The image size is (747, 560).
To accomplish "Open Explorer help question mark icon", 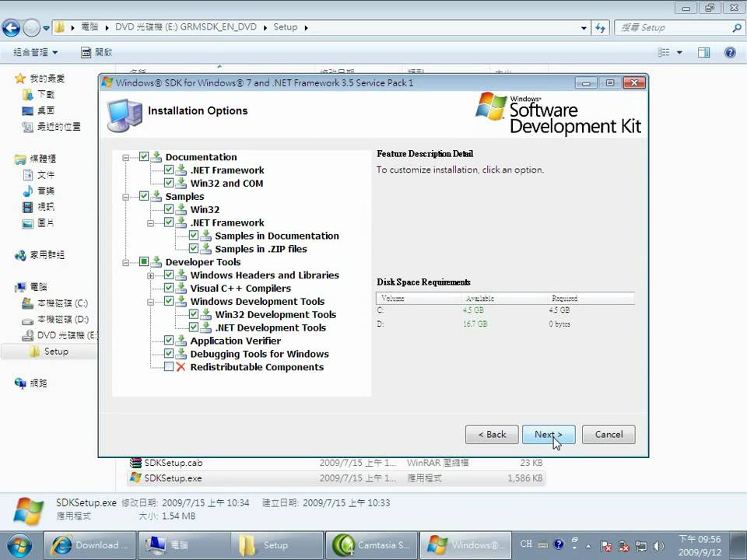I will [x=730, y=52].
